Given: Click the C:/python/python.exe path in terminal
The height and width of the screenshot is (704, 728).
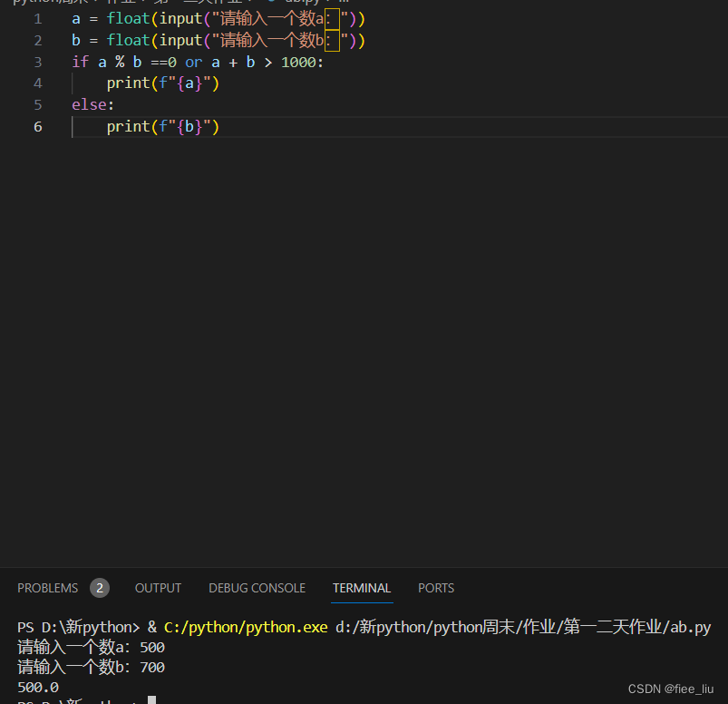Looking at the screenshot, I should pyautogui.click(x=246, y=627).
